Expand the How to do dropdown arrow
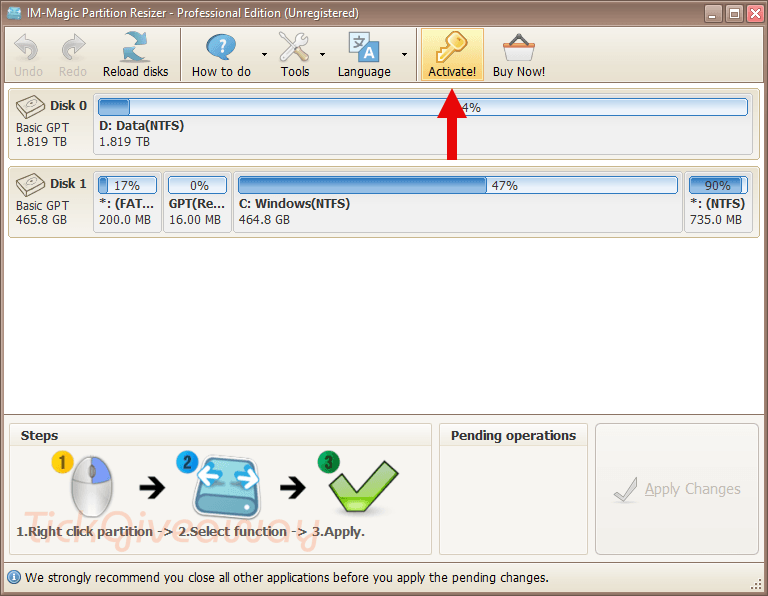768x596 pixels. coord(264,54)
